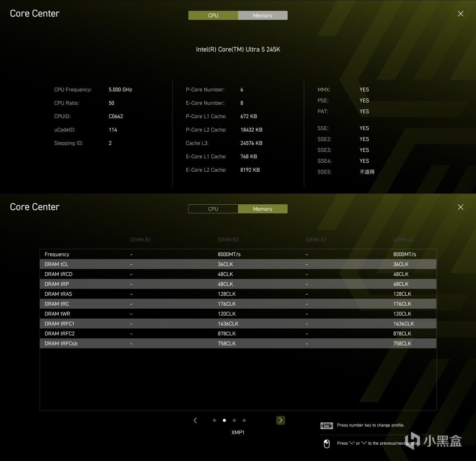Advance to next profile with green arrow
This screenshot has width=476, height=461.
point(280,420)
